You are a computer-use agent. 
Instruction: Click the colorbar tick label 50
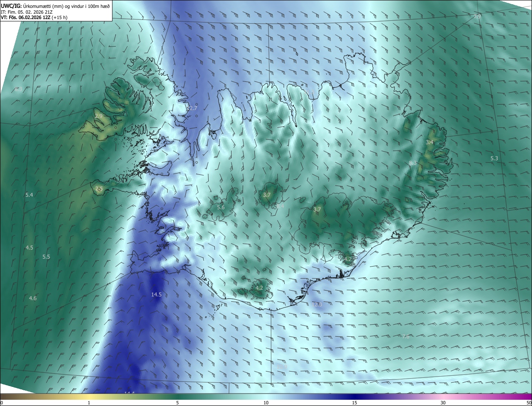(529, 403)
